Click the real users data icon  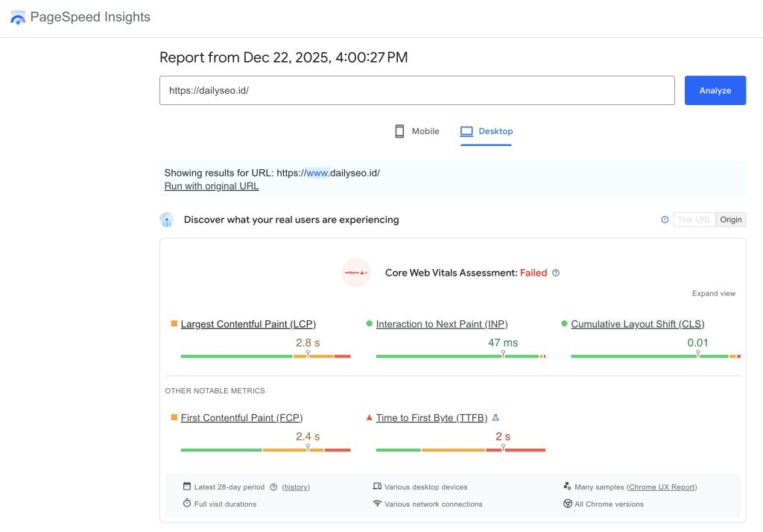166,220
